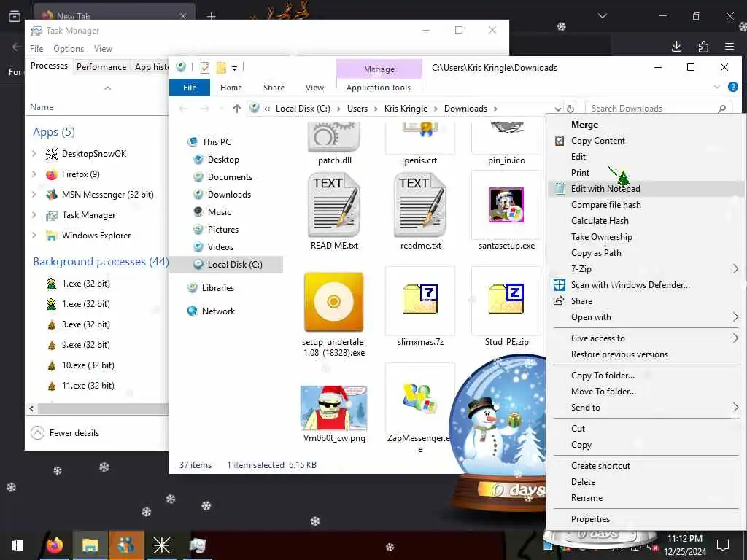Open Firefox hamburger menu
This screenshot has height=560, width=747.
tap(729, 46)
